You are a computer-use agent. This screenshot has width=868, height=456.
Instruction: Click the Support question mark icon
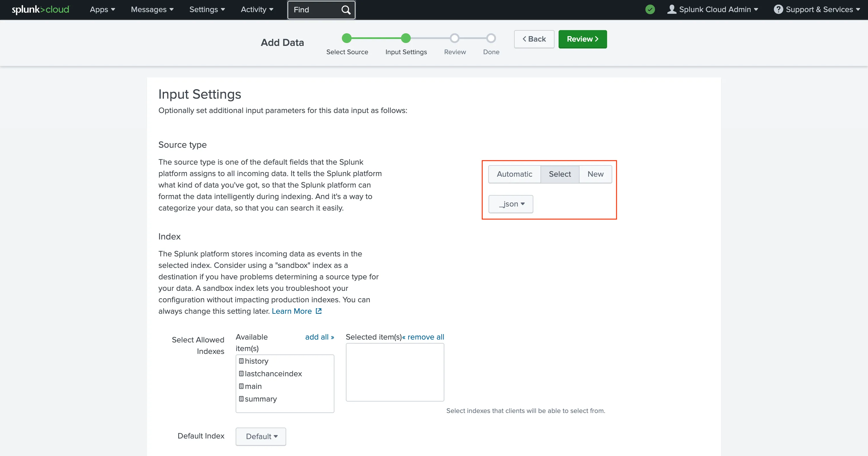tap(778, 9)
